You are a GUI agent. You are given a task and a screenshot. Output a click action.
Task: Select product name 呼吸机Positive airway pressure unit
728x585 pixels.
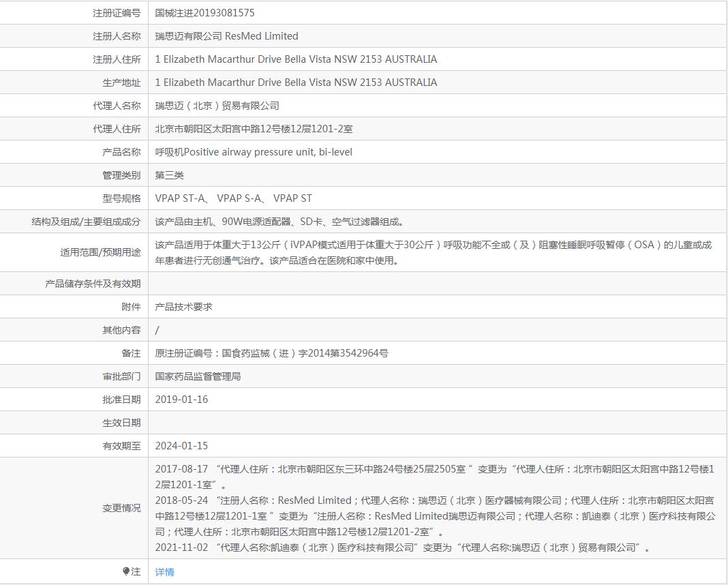click(x=254, y=152)
